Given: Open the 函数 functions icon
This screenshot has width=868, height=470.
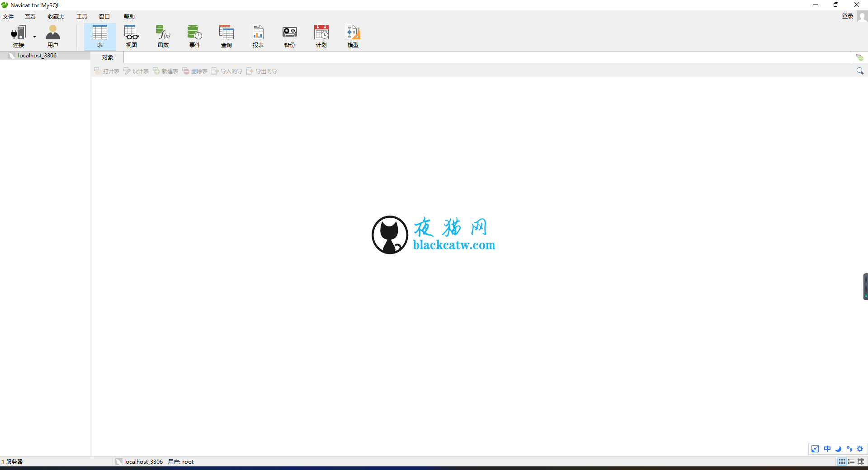Looking at the screenshot, I should coord(163,36).
